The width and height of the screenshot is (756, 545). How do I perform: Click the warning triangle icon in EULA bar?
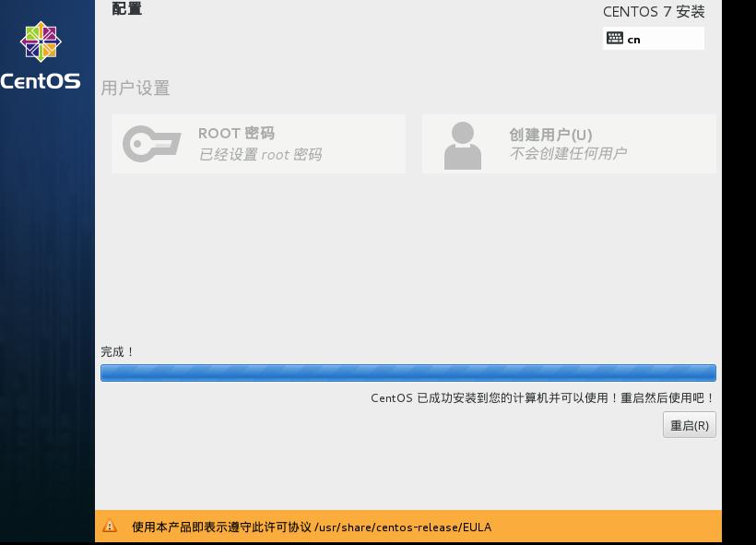[x=110, y=527]
